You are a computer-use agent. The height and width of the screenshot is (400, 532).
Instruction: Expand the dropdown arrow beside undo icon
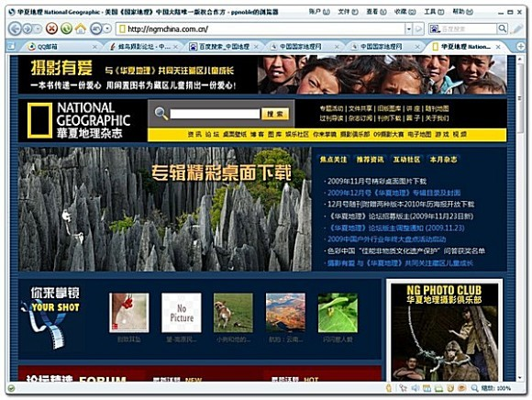pos(107,28)
